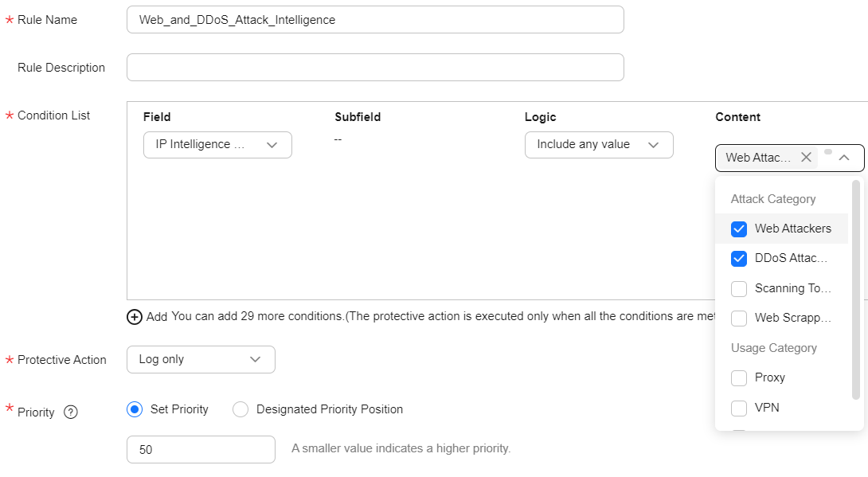Focus the Rule Description text box

click(375, 68)
